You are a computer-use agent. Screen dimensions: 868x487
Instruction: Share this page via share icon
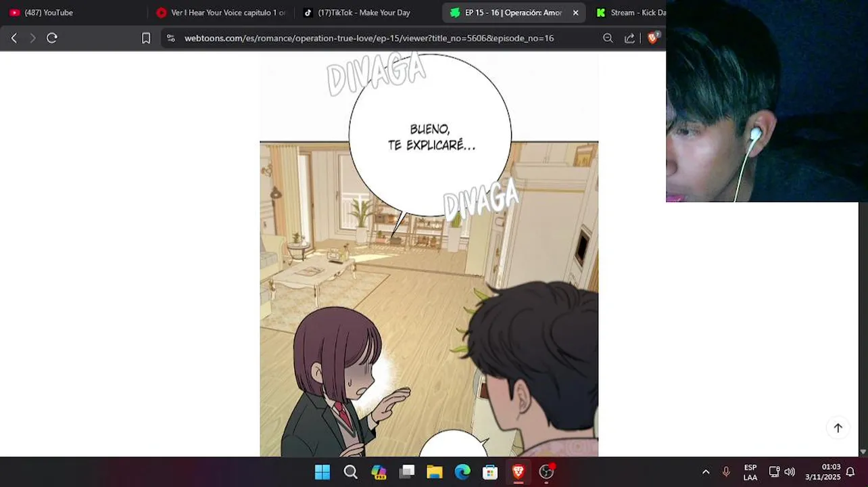[629, 39]
